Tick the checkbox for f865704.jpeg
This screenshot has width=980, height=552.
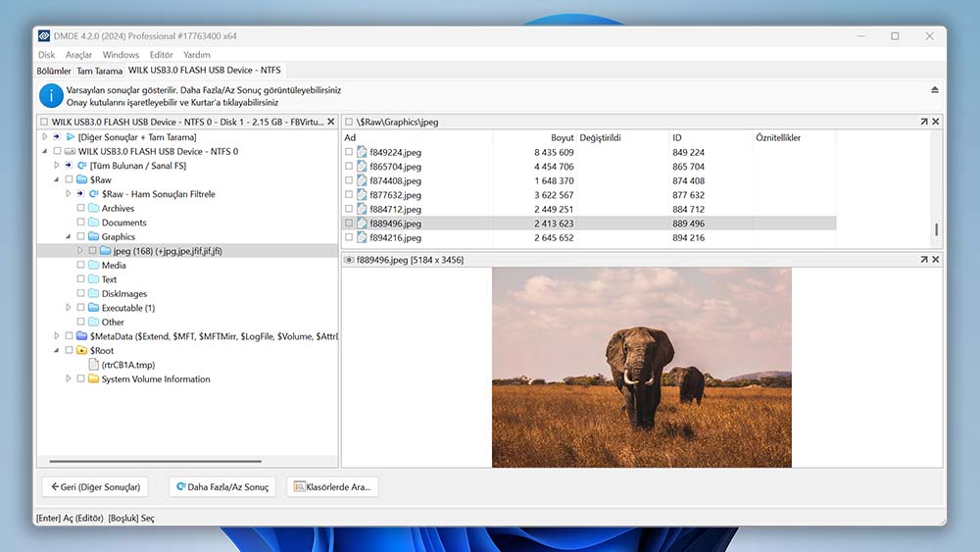tap(349, 167)
